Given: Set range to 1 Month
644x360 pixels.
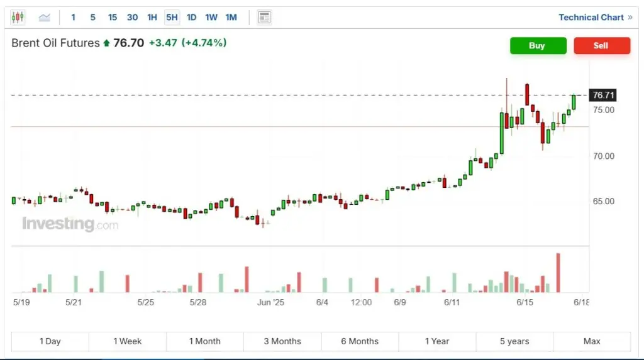Looking at the screenshot, I should click(x=205, y=342).
